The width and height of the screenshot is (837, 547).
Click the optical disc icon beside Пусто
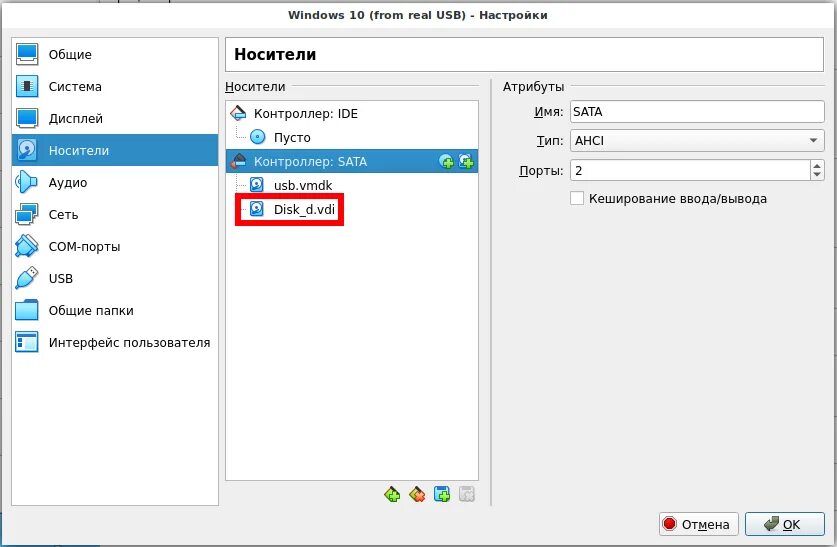257,138
